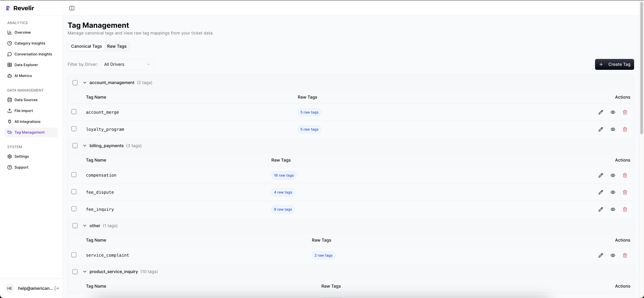Viewport: 644px width, 298px height.
Task: Edit the account_merge tag
Action: pyautogui.click(x=601, y=112)
